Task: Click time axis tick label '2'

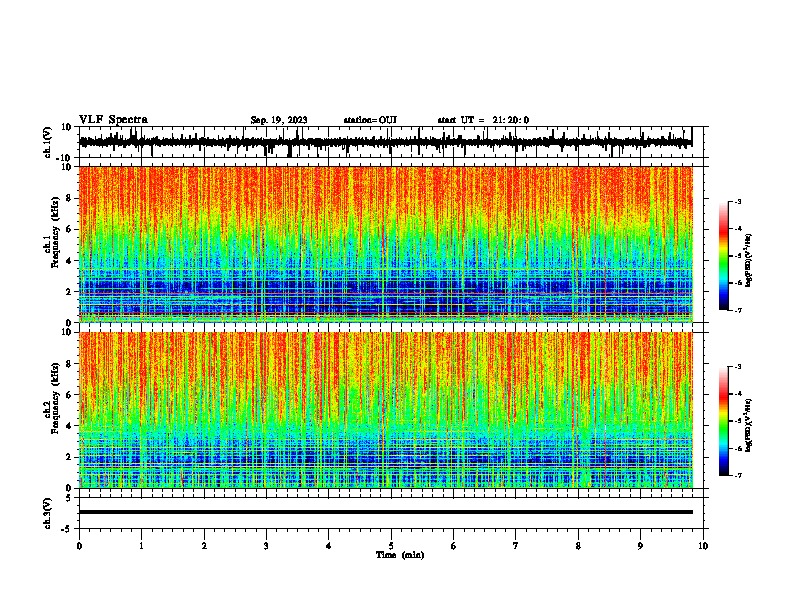Action: 204,546
